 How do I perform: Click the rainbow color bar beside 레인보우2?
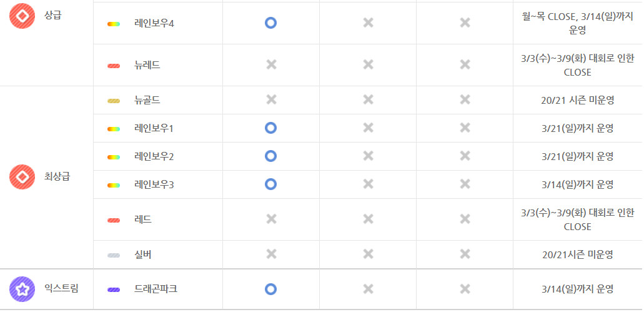tap(114, 157)
